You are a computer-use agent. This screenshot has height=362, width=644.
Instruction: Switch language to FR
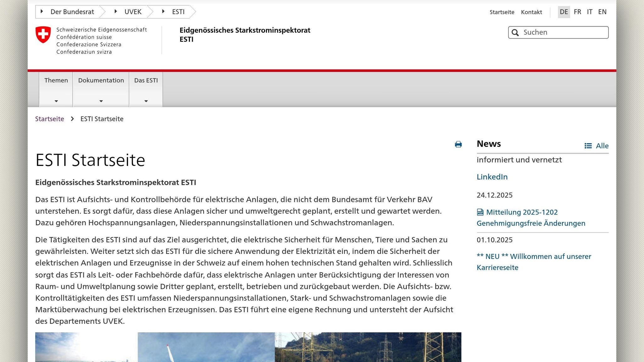coord(577,12)
